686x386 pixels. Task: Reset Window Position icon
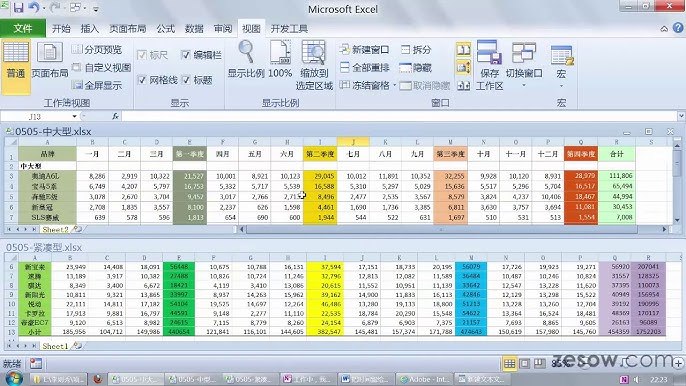(463, 86)
